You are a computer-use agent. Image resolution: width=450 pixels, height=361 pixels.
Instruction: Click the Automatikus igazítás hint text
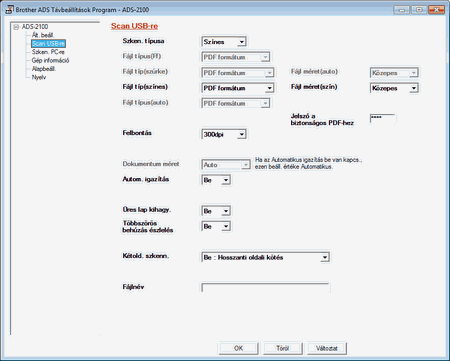[309, 163]
